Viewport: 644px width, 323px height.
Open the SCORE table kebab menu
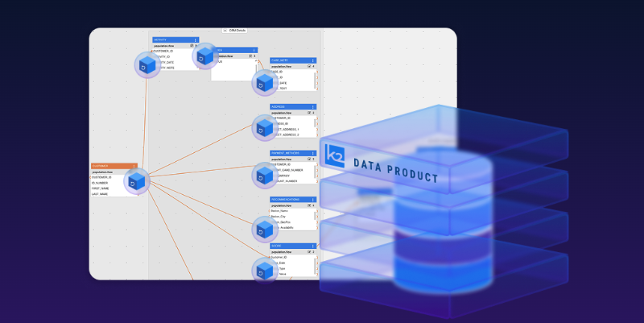pos(313,246)
